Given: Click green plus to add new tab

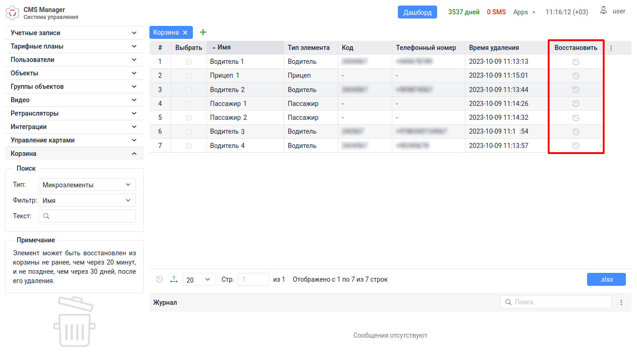Looking at the screenshot, I should [x=203, y=32].
